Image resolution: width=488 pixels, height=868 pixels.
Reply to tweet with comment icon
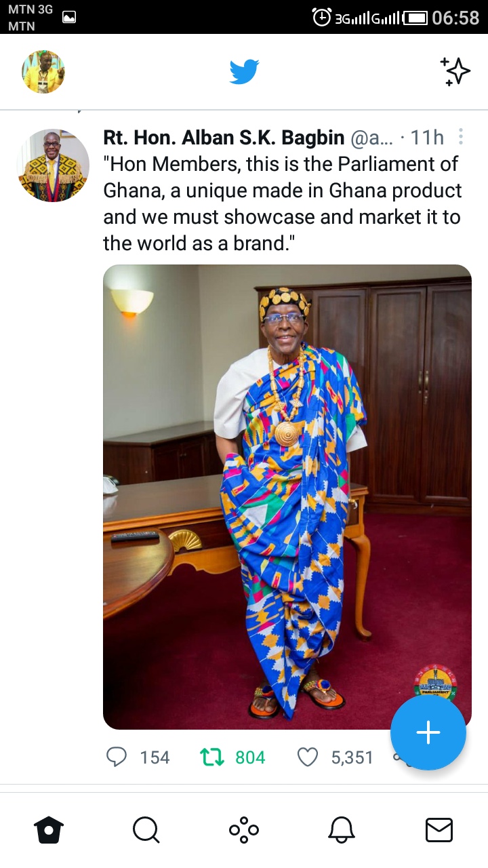coord(117,757)
